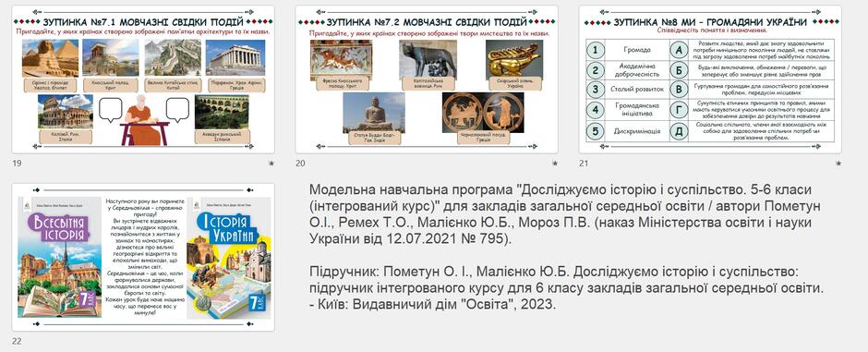868x352 pixels.
Task: Click the Colosseum picture in slide 19
Action: (x=66, y=111)
